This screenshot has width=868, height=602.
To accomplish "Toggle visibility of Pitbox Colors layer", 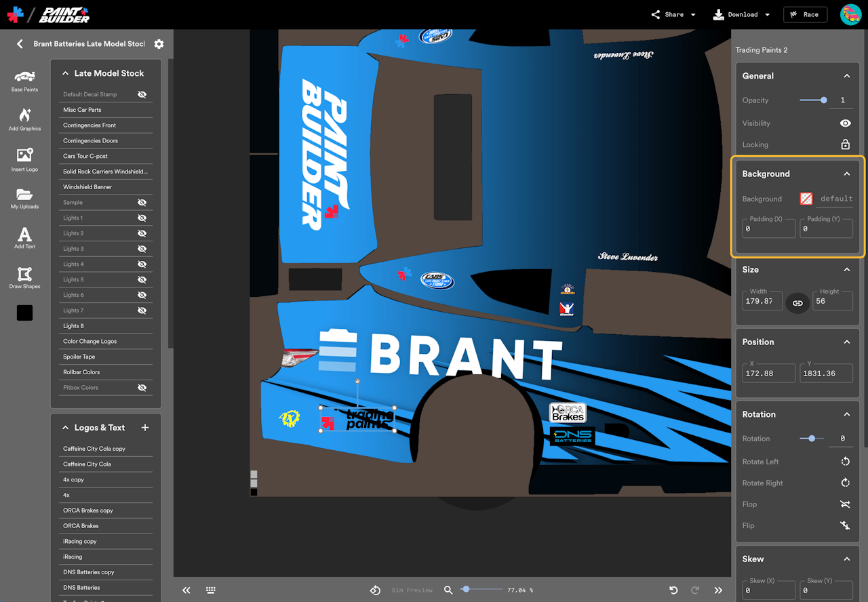I will pyautogui.click(x=142, y=388).
